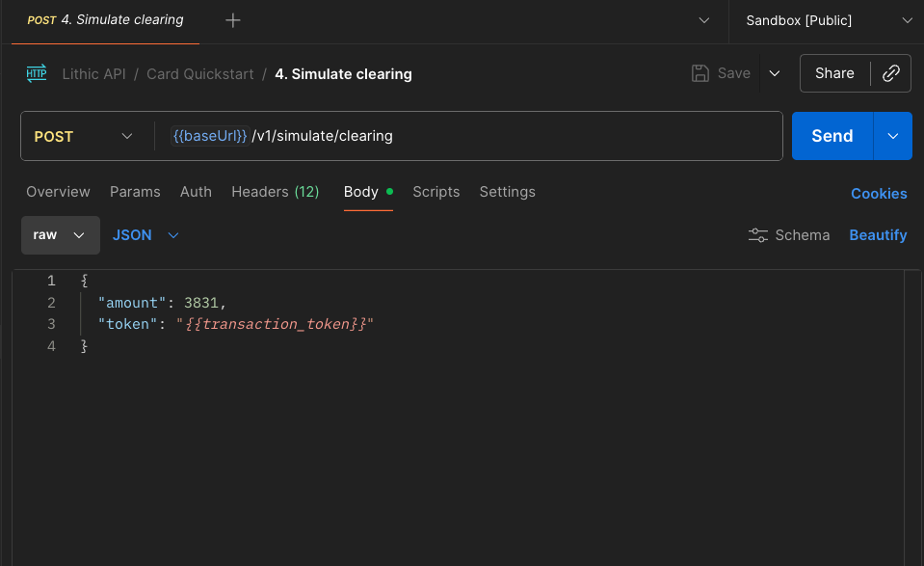
Task: Click the Beautify link
Action: pos(878,234)
